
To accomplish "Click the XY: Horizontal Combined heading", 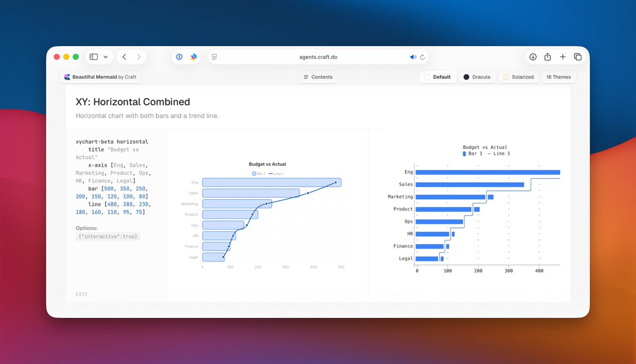I will pyautogui.click(x=133, y=102).
